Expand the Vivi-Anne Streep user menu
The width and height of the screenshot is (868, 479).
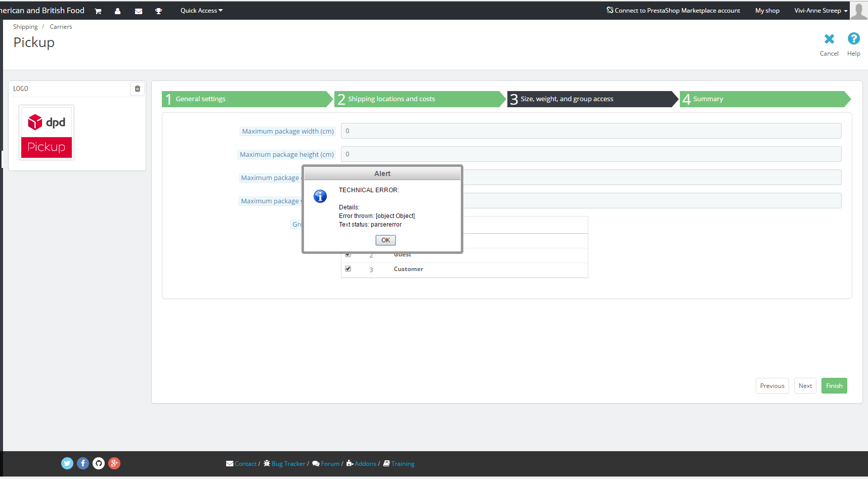pyautogui.click(x=820, y=11)
